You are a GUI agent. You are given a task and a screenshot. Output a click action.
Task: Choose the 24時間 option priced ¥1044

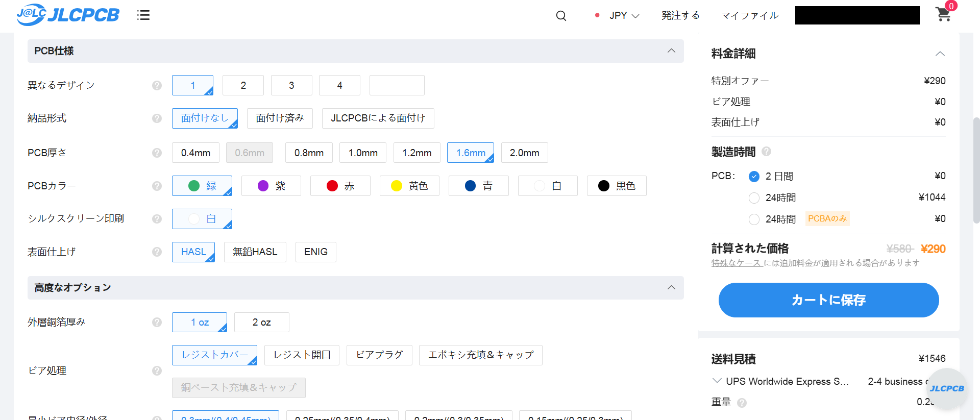(754, 198)
